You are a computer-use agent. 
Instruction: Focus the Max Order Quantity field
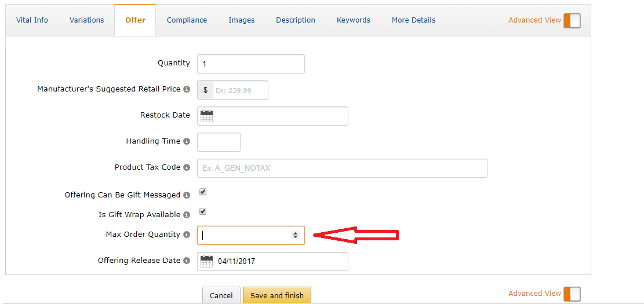tap(251, 236)
